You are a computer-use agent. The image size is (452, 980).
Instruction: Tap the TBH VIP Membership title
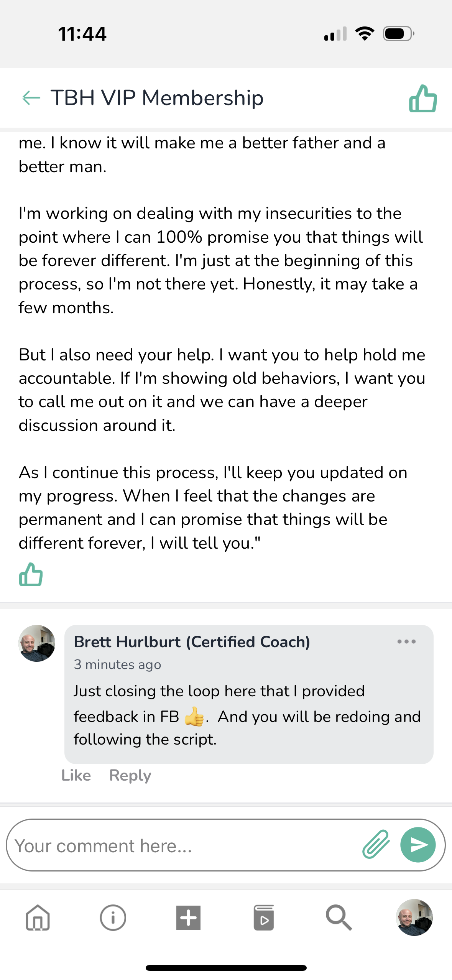(x=157, y=98)
